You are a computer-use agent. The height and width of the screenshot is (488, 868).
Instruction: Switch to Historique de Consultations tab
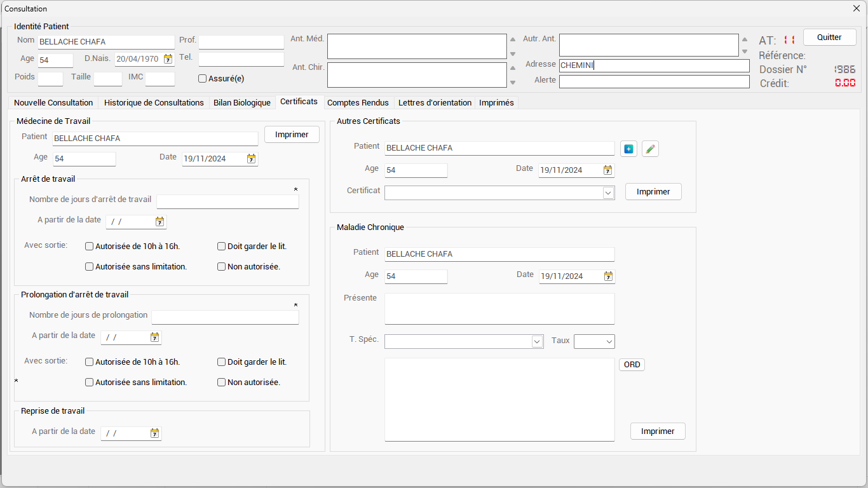coord(154,103)
